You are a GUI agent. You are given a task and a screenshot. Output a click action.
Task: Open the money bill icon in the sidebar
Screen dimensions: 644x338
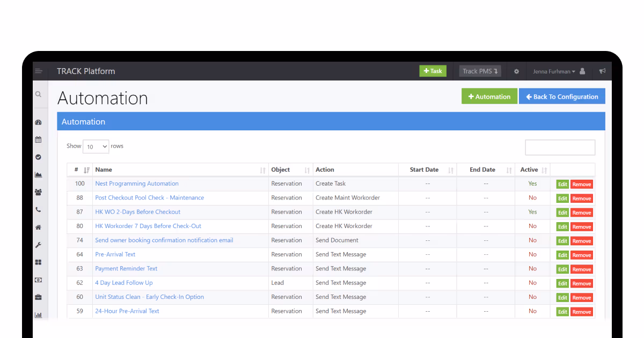38,280
